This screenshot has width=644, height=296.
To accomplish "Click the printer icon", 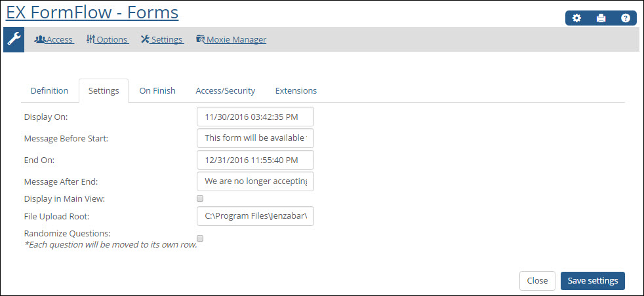I will coord(601,18).
